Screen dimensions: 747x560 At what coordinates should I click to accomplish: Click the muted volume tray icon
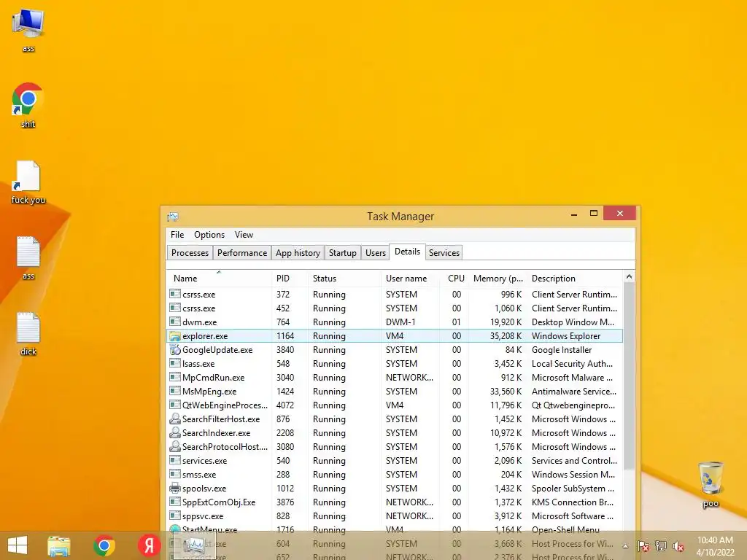[x=678, y=546]
